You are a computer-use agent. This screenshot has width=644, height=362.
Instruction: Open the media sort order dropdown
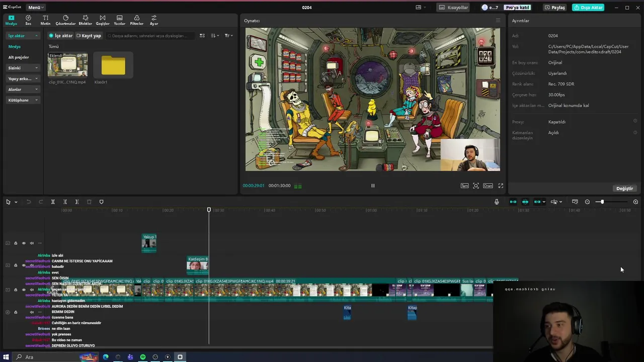tap(215, 36)
